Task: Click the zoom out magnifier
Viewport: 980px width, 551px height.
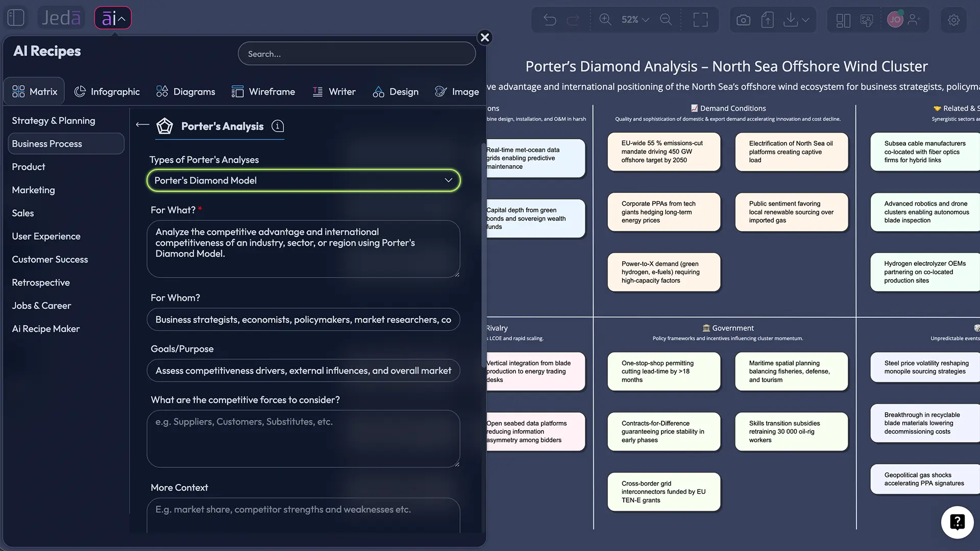Action: (666, 19)
